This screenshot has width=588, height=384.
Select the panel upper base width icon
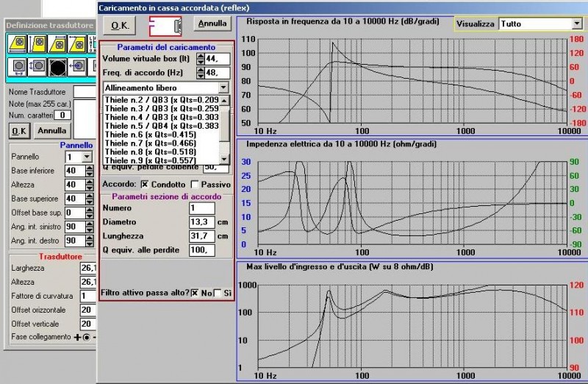[x=57, y=43]
